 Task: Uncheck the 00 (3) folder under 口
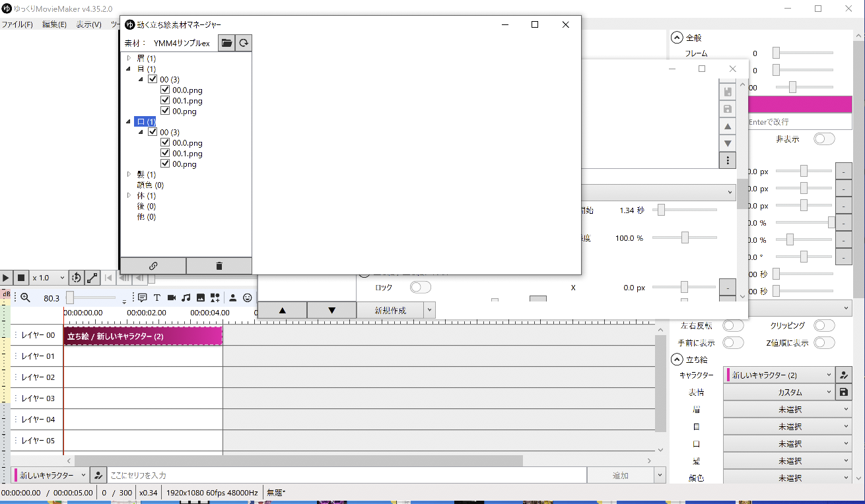click(x=153, y=132)
